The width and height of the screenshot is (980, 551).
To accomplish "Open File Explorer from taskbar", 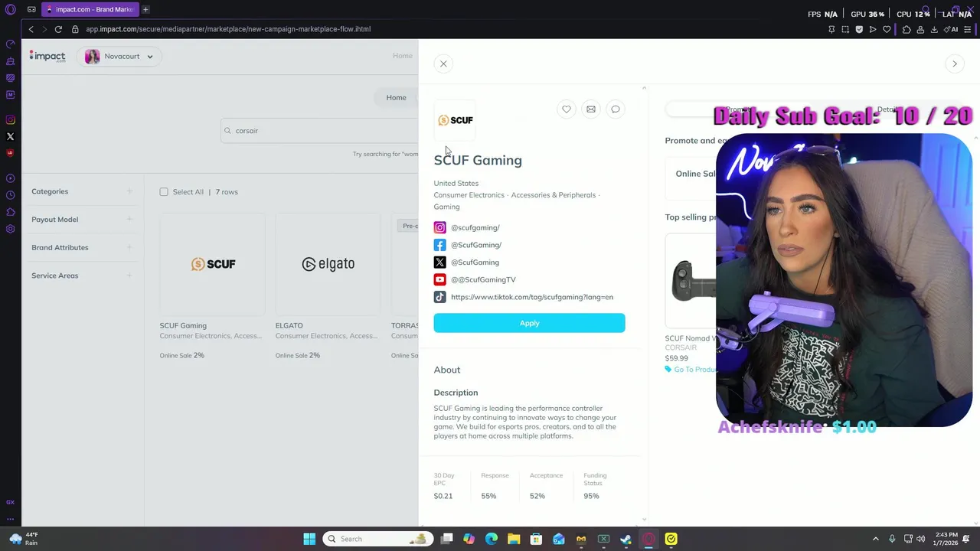I will pyautogui.click(x=514, y=539).
